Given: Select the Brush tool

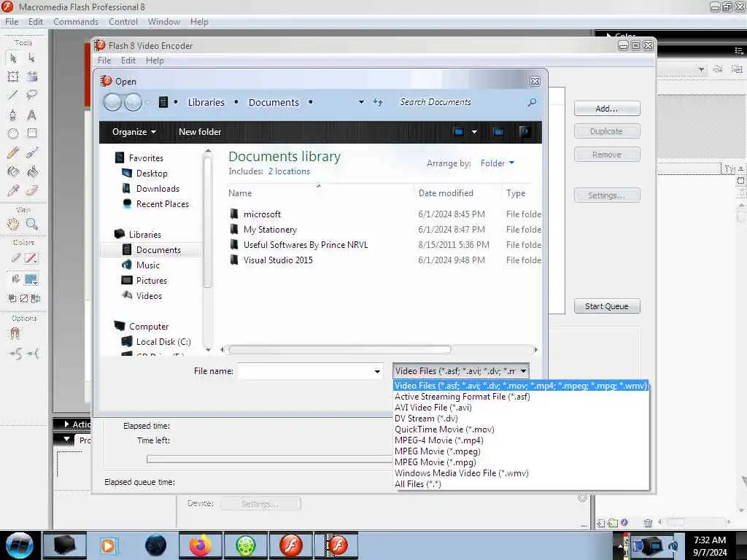Looking at the screenshot, I should 32,152.
